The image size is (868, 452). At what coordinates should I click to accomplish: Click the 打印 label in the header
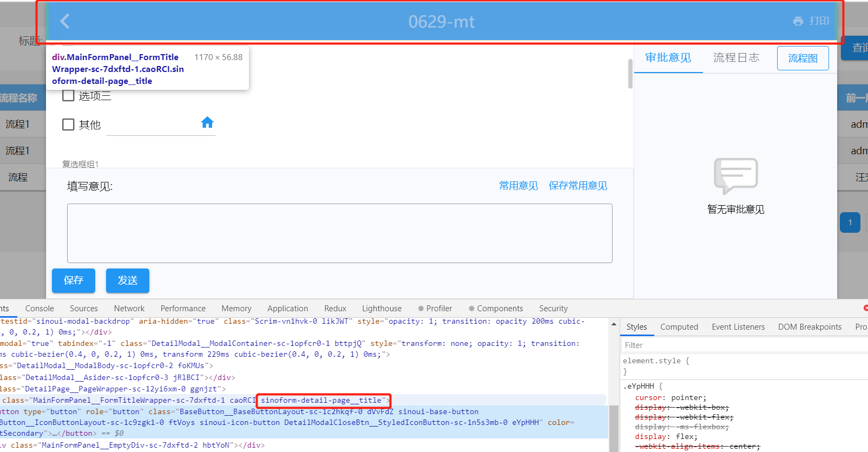pos(819,21)
